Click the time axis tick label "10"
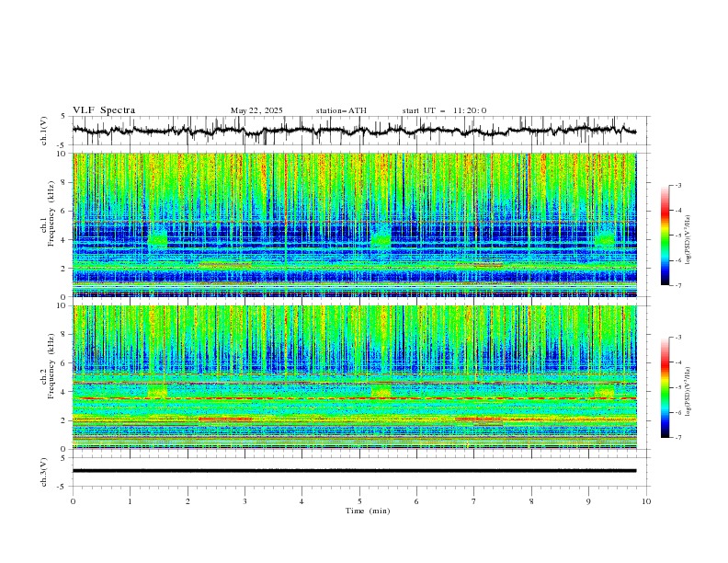Viewport: 728px width, 563px height. pyautogui.click(x=646, y=501)
